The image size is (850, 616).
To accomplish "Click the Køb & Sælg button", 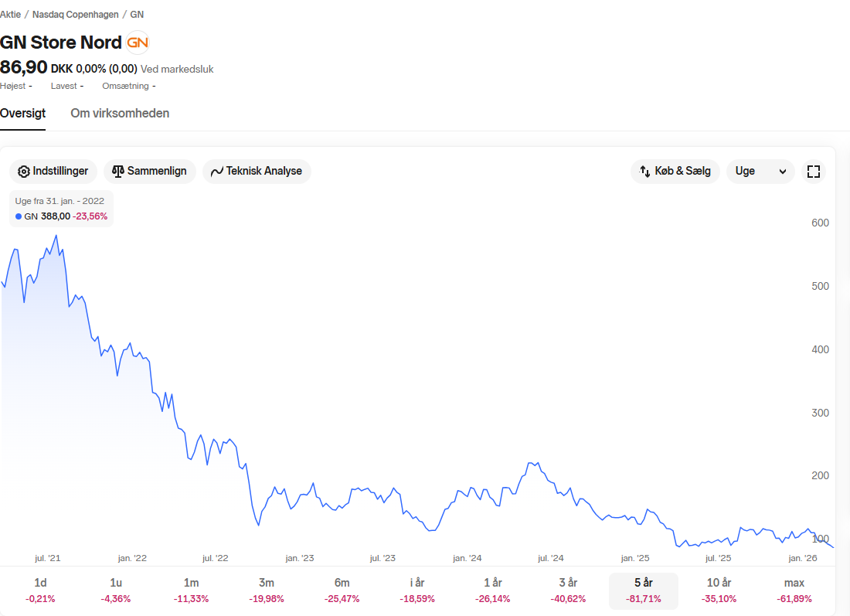I will 675,172.
